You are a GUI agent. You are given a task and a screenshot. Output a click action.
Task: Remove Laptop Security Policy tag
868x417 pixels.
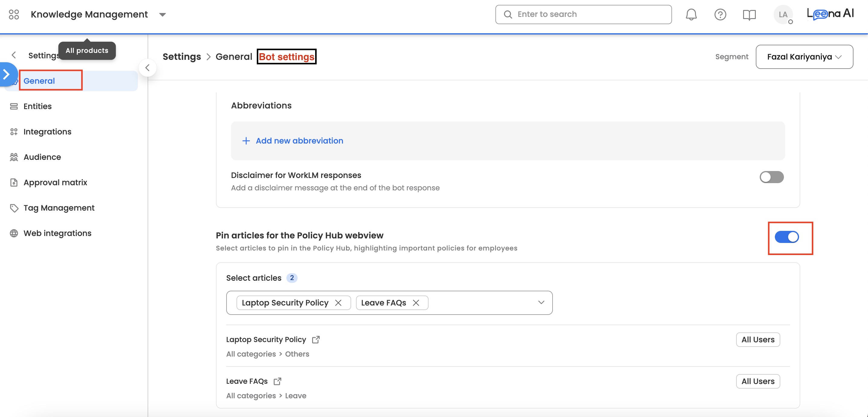tap(338, 303)
